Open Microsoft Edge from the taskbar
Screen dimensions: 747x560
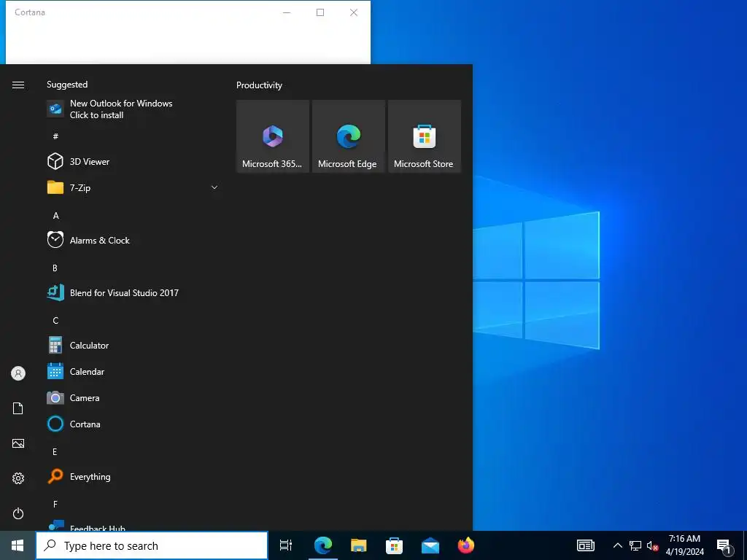(322, 545)
